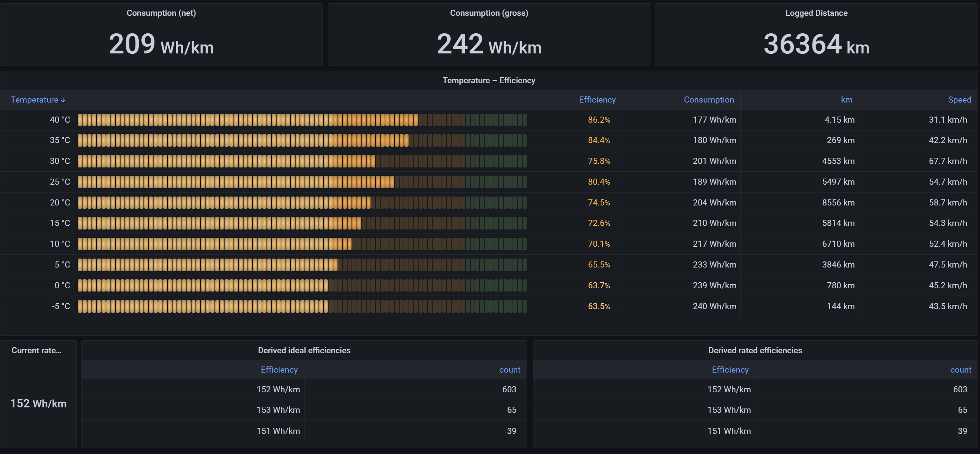980x454 pixels.
Task: Open the Consumption (gross) panel title menu
Action: click(489, 13)
